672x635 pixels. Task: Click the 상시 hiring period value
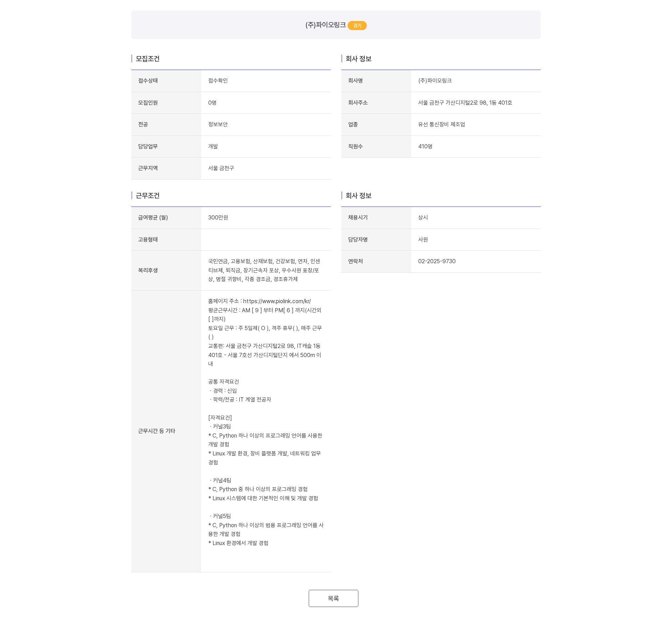(x=423, y=217)
